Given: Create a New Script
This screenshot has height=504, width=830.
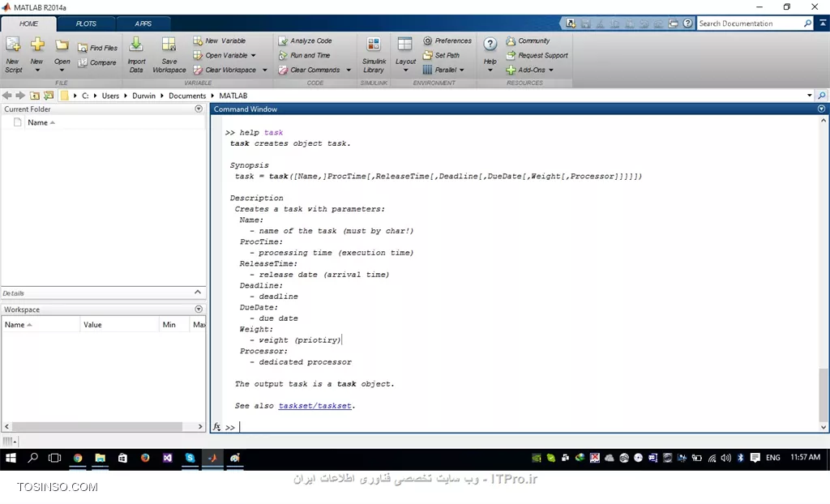Looking at the screenshot, I should (13, 54).
